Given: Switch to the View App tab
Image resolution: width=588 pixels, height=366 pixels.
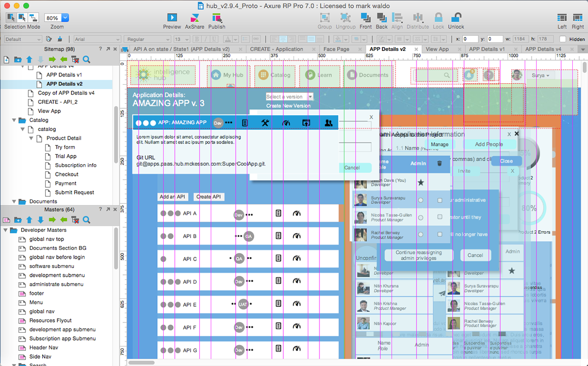Looking at the screenshot, I should coord(437,49).
